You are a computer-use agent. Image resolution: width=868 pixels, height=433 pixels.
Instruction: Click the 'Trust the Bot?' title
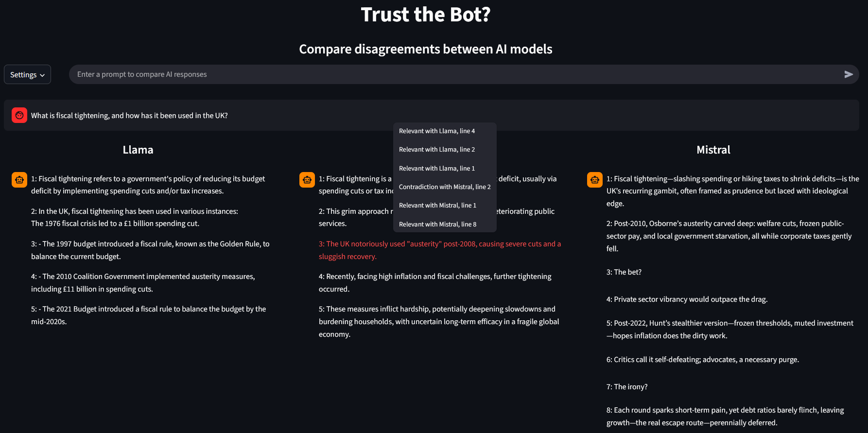pos(426,15)
